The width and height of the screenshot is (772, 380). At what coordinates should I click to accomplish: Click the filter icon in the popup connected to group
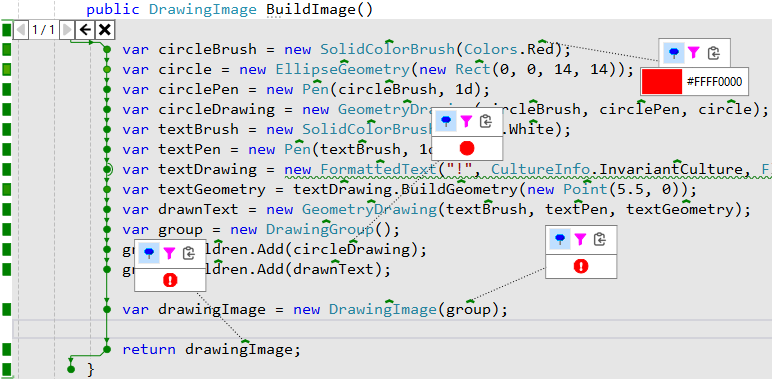[579, 239]
